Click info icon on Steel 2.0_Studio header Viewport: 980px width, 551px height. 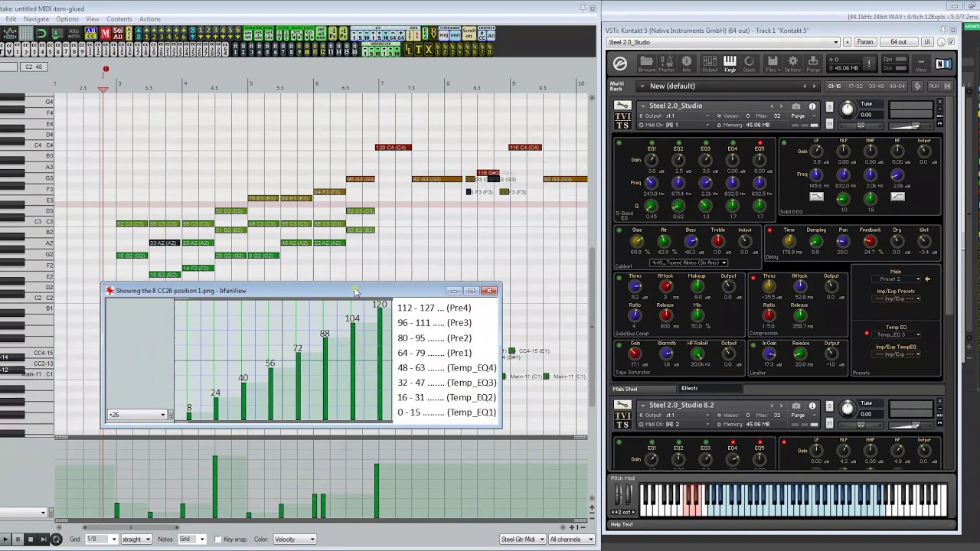point(812,106)
